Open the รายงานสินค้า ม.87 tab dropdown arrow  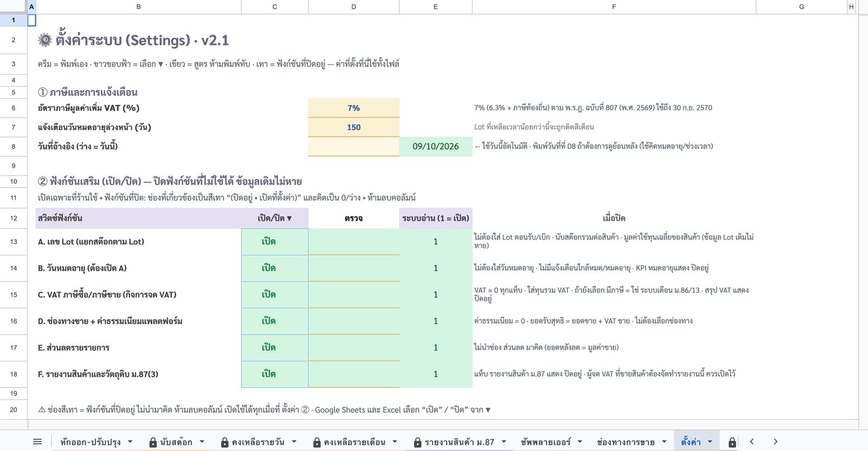(x=504, y=442)
